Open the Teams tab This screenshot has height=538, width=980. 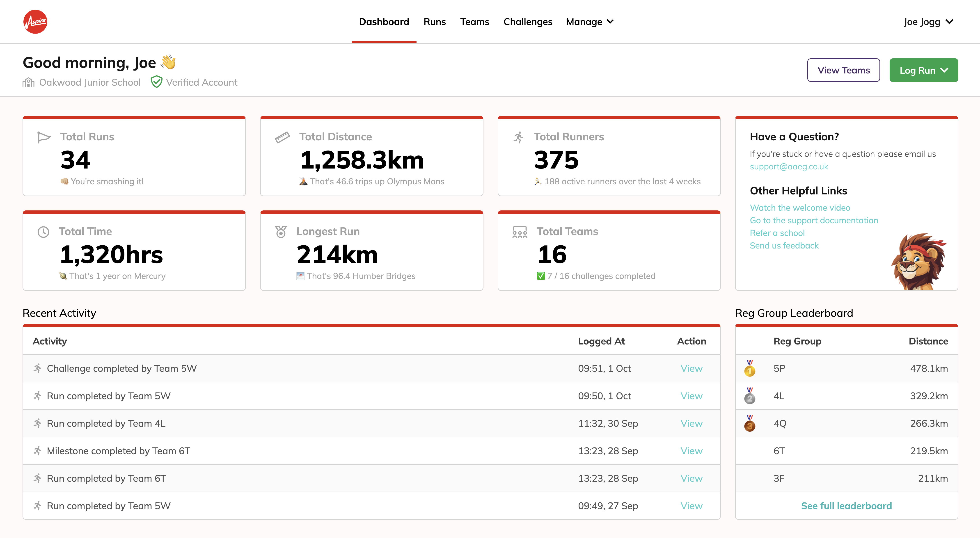click(x=474, y=22)
